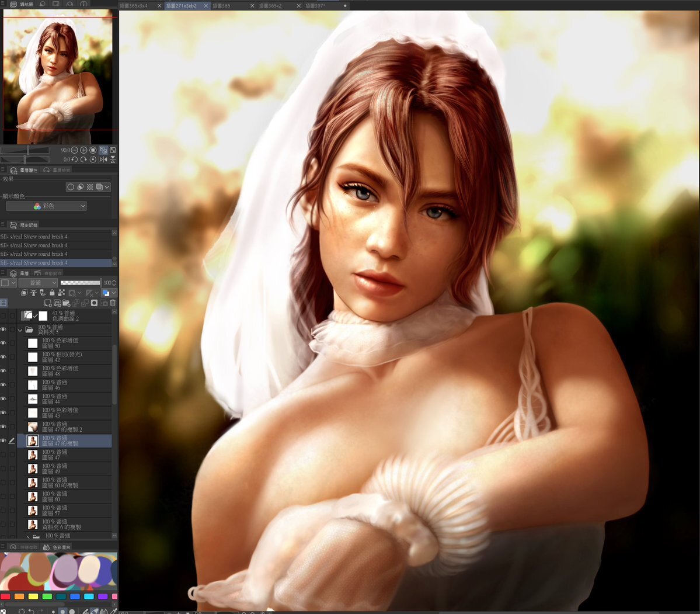Open the layer color dropdown arrow

pos(113,293)
